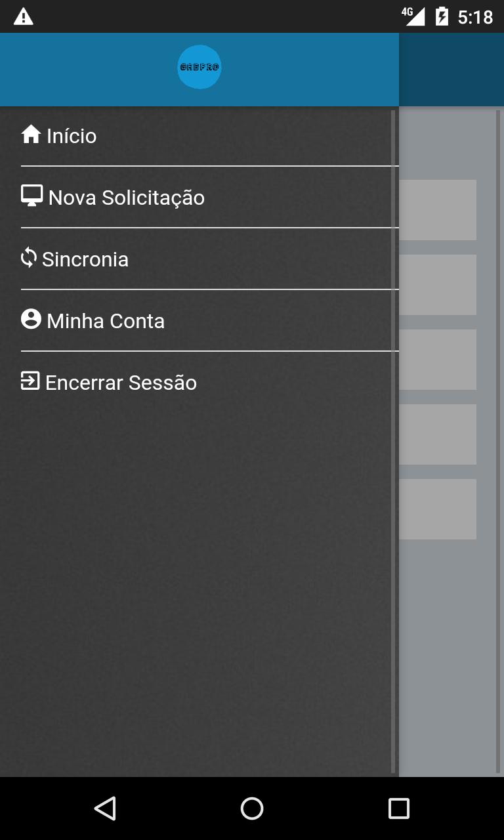The height and width of the screenshot is (840, 504).
Task: Tap the account avatar icon
Action: 31,319
